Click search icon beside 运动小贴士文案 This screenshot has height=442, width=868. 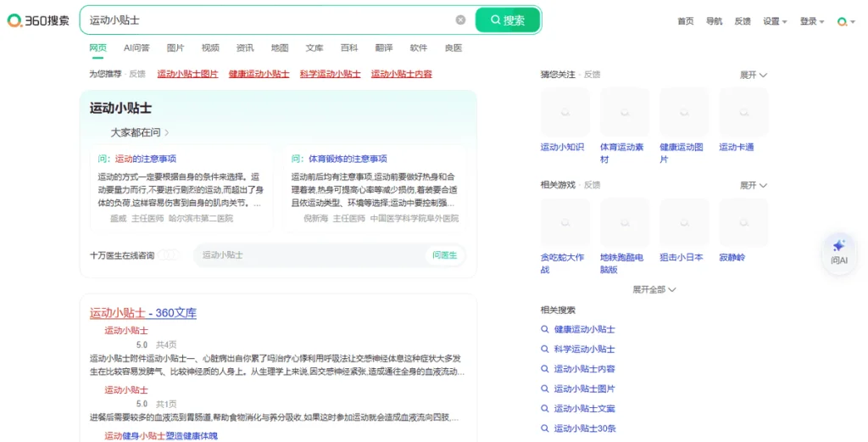coord(545,409)
